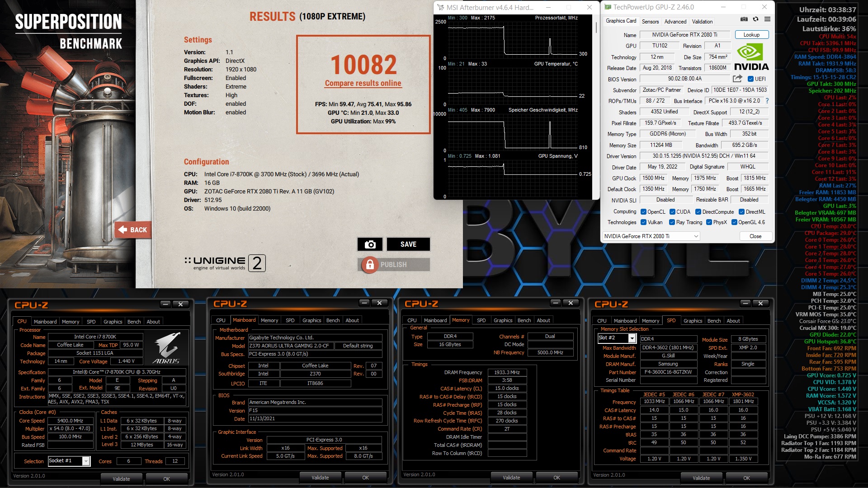Click the GPU-Z title bar app icon
Screen dimensions: 868x488
608,7
